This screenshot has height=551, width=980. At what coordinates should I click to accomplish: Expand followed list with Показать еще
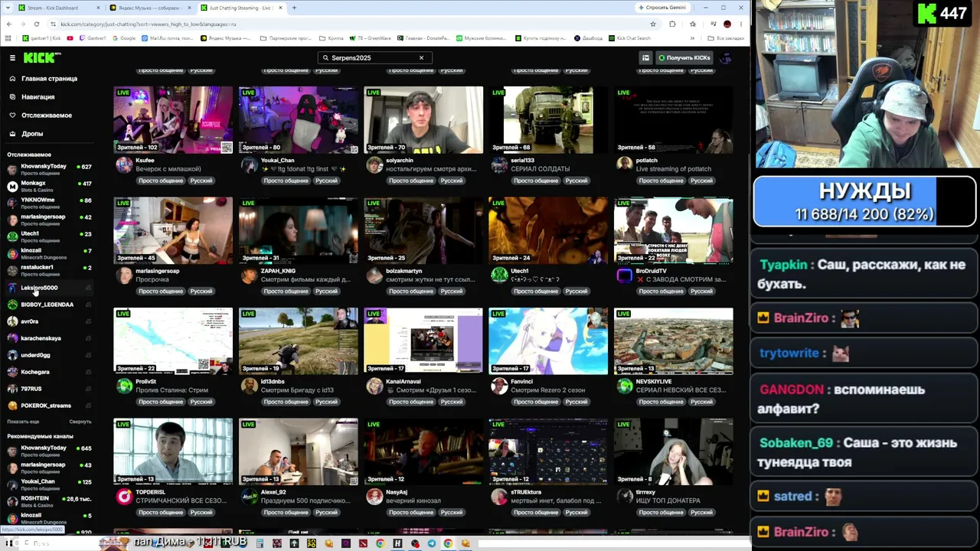[23, 422]
